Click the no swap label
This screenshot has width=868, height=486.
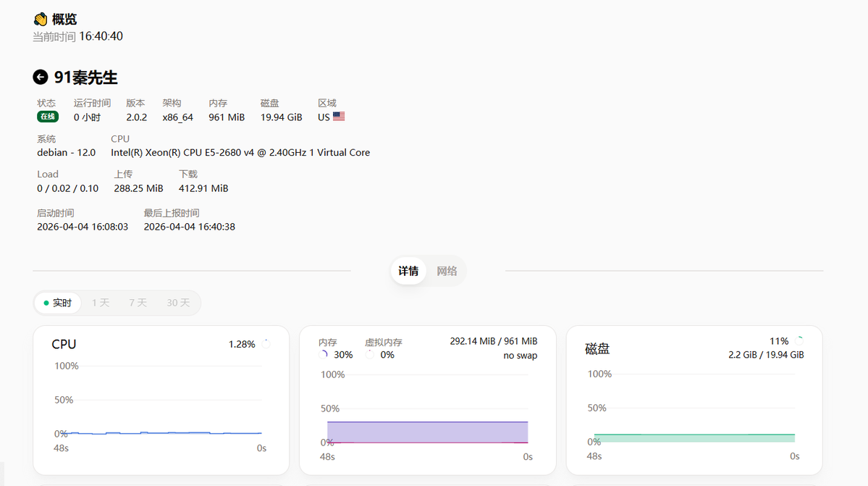[521, 356]
